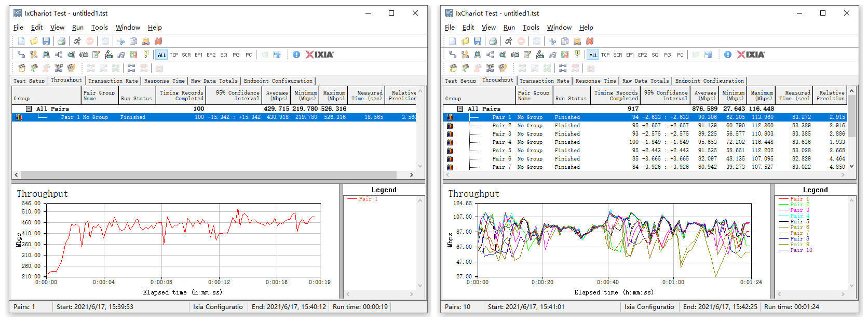Collapse All Pairs group in right window
The width and height of the screenshot is (868, 322).
460,109
